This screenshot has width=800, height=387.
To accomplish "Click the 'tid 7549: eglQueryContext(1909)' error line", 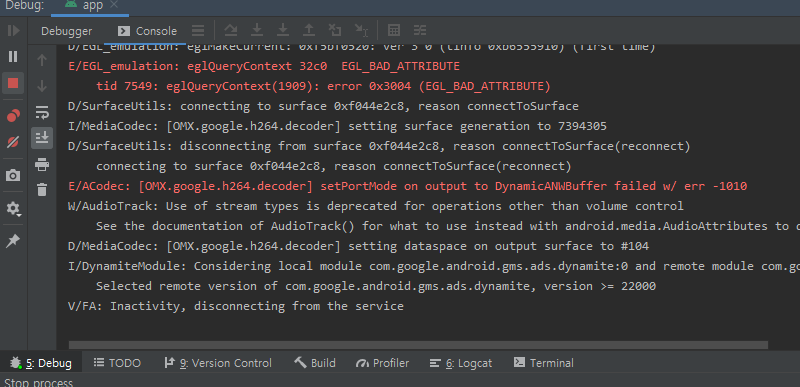I will coord(323,86).
